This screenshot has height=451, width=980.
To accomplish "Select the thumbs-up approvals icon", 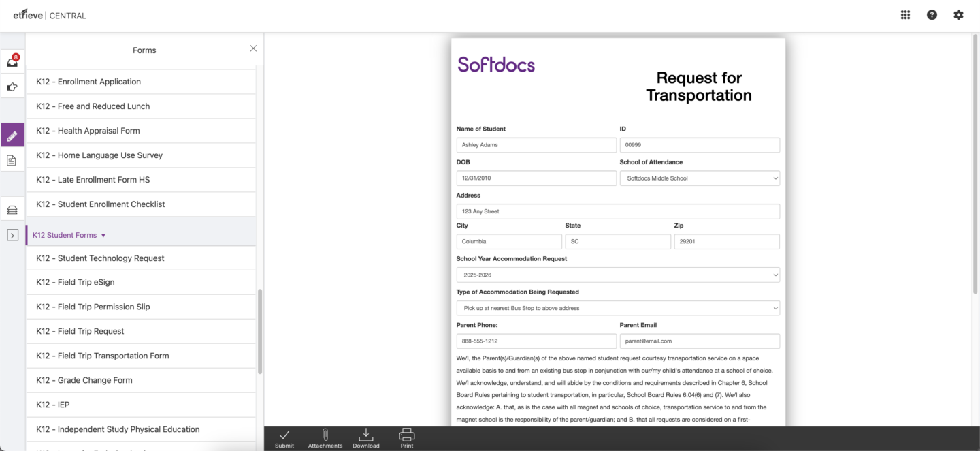I will tap(12, 86).
